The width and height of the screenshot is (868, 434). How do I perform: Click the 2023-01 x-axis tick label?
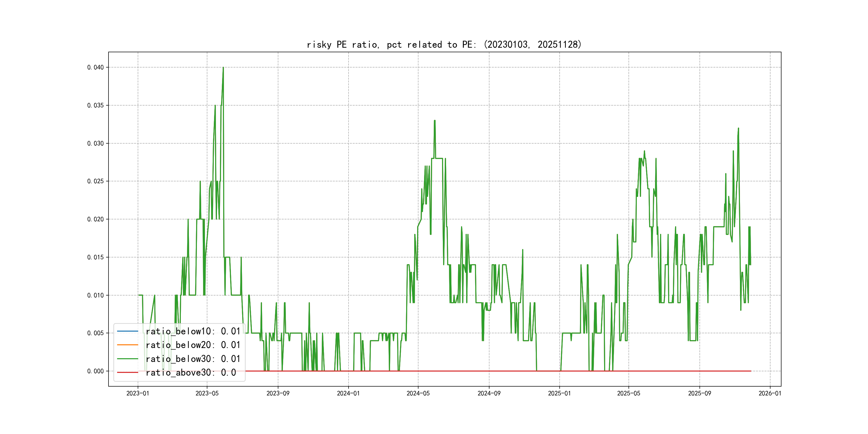point(137,394)
